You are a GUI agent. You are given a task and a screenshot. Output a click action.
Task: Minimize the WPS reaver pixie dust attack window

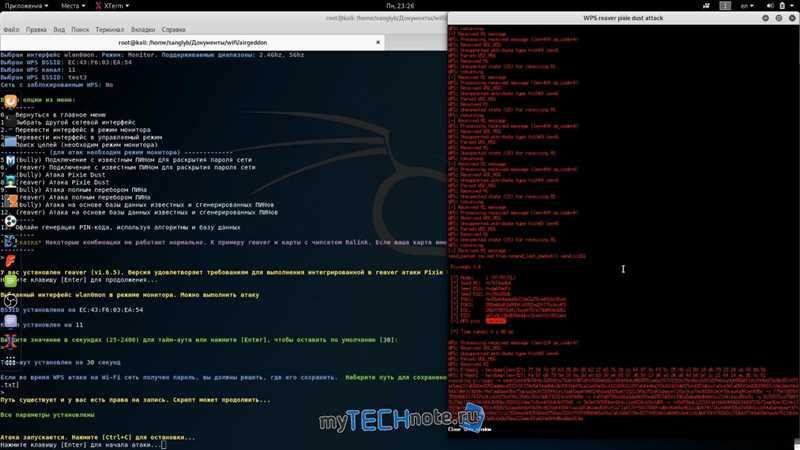coord(765,18)
